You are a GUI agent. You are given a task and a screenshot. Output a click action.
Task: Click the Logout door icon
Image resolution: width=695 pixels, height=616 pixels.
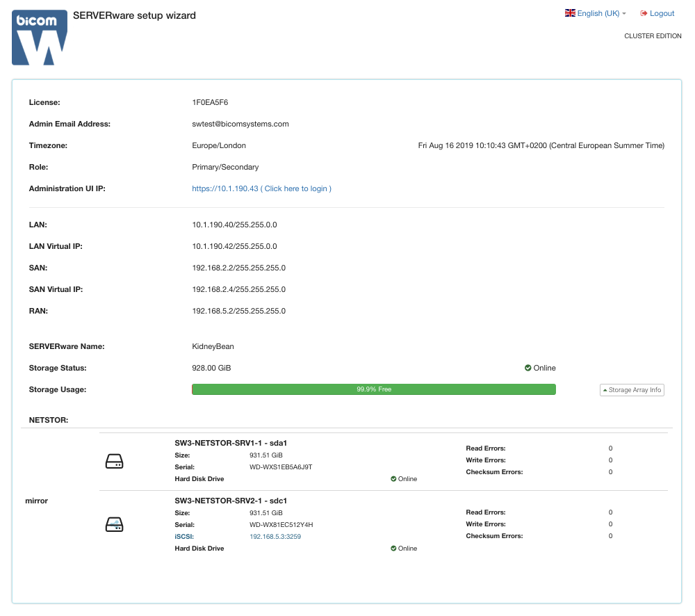point(644,13)
